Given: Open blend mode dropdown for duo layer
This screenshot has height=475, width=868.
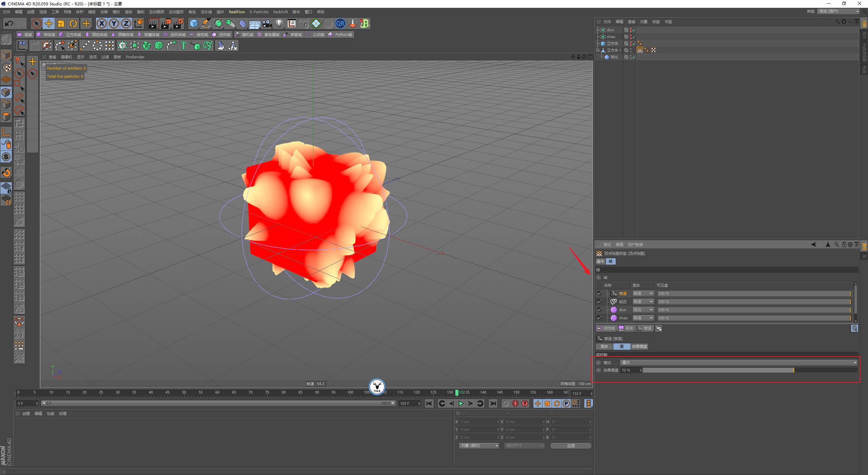Looking at the screenshot, I should 643,310.
